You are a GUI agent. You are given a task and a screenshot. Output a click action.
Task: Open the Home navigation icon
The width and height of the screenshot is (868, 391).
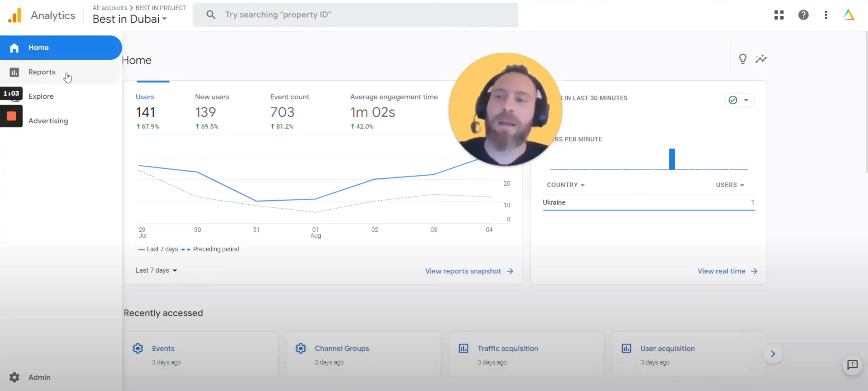tap(14, 48)
